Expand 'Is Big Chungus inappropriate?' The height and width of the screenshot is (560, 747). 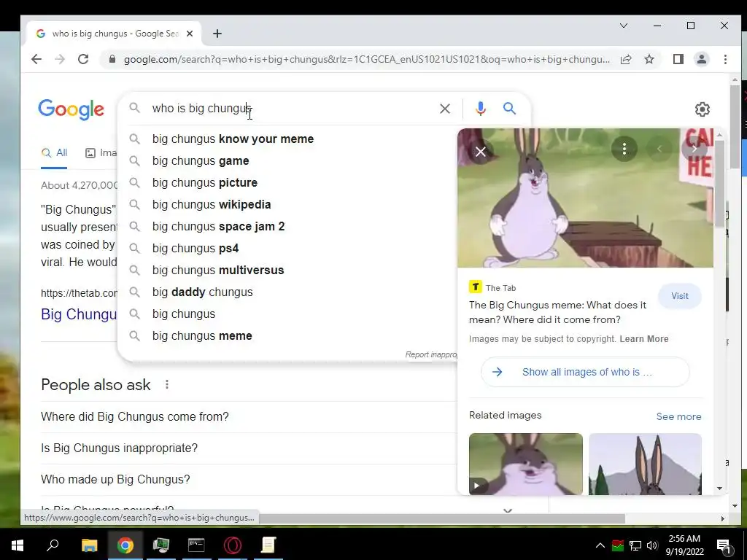(x=248, y=448)
